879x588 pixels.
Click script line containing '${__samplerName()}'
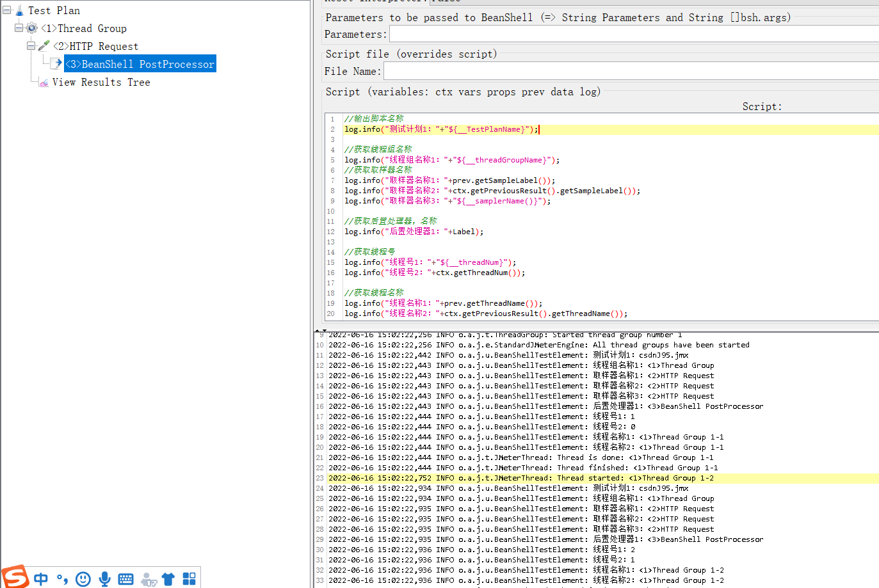click(448, 201)
